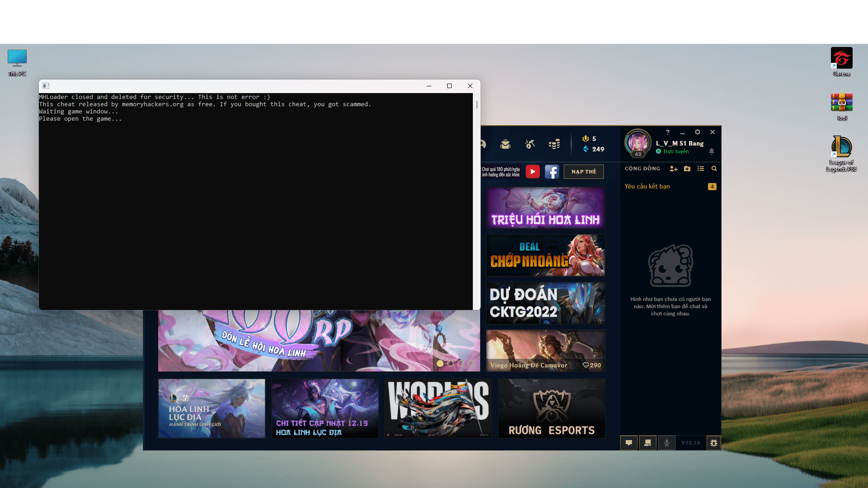
Task: Open the half-hidden Profile icon in League client
Action: click(483, 144)
